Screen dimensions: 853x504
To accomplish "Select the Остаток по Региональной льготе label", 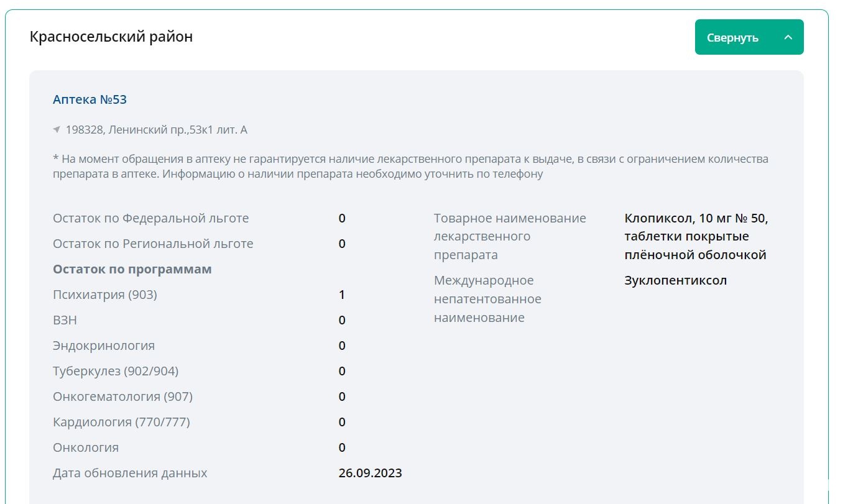I will pos(153,244).
